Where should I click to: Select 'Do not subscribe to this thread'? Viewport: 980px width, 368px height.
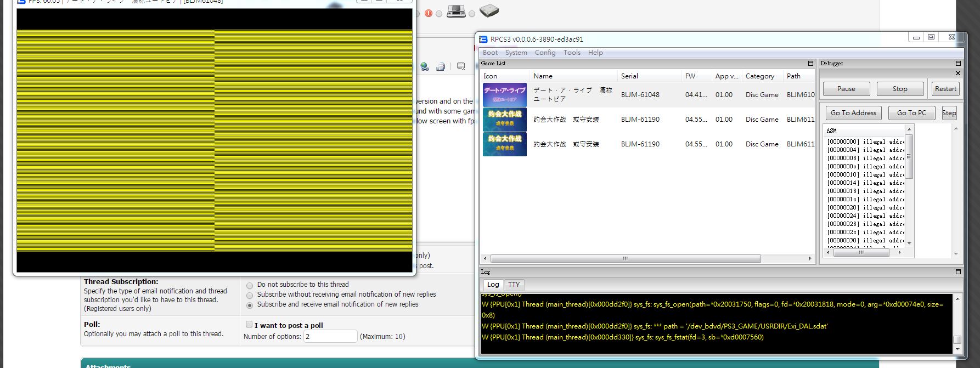point(250,286)
